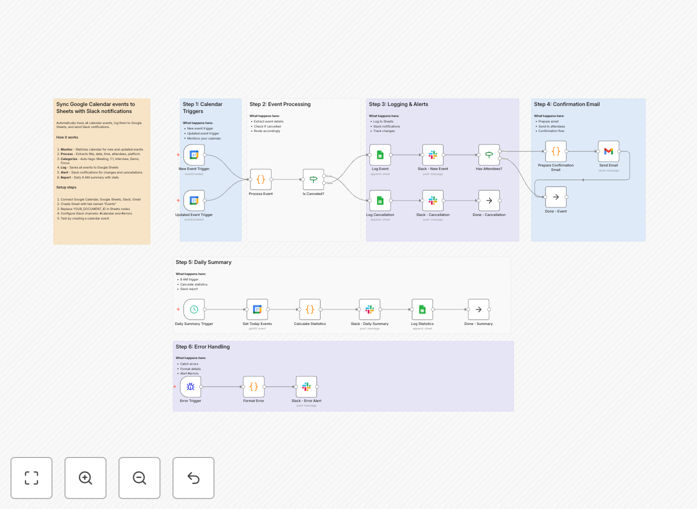Click the New Event Trigger output connector
This screenshot has height=509, width=697.
click(205, 155)
